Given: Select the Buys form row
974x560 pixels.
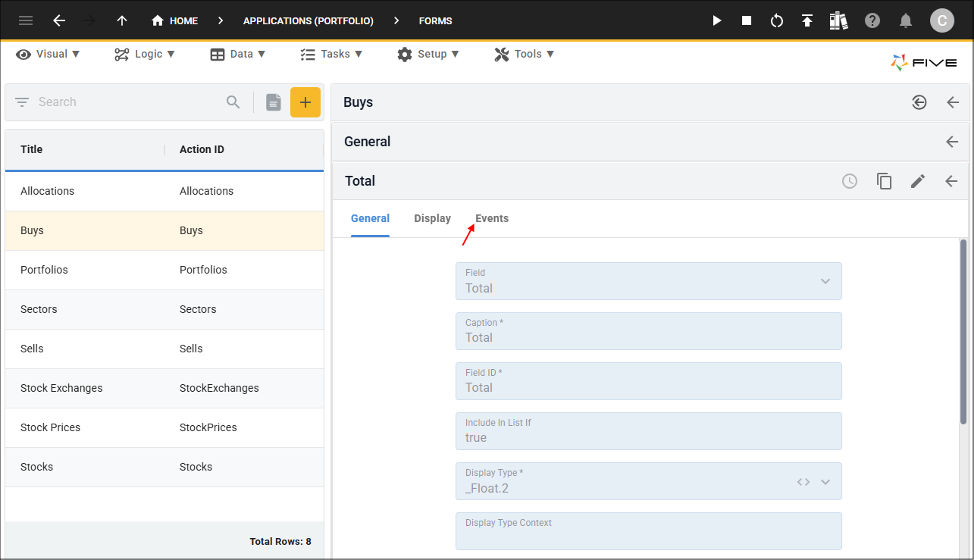Looking at the screenshot, I should pyautogui.click(x=164, y=230).
